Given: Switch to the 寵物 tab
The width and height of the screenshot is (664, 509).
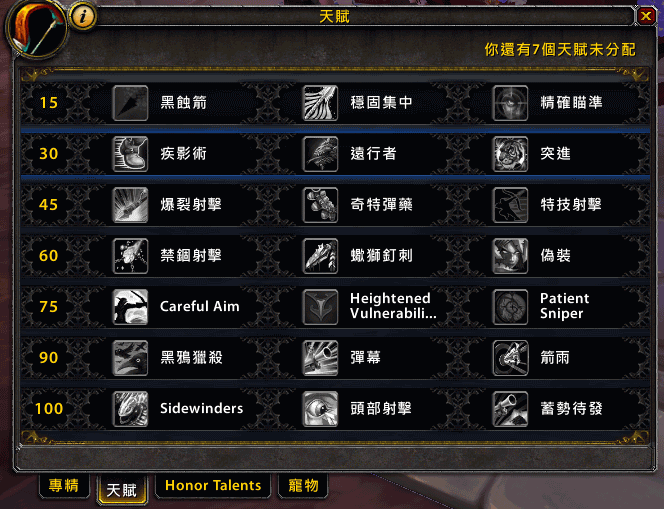Looking at the screenshot, I should [x=303, y=485].
